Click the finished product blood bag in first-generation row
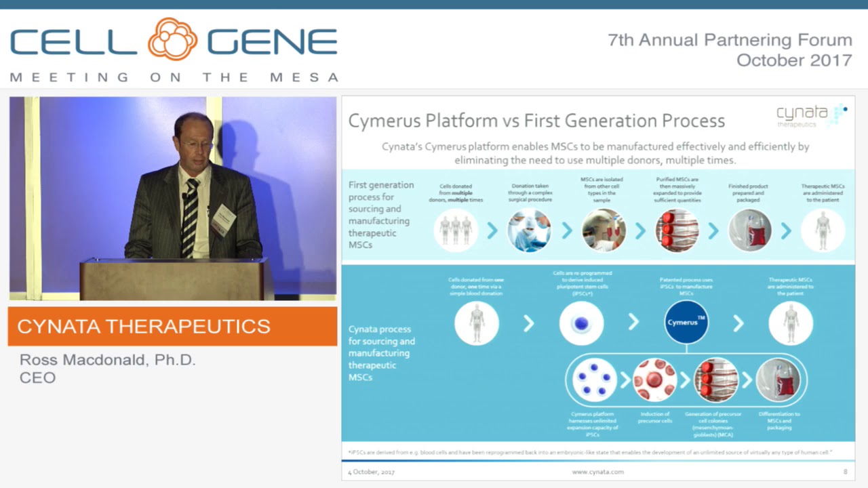 (749, 230)
